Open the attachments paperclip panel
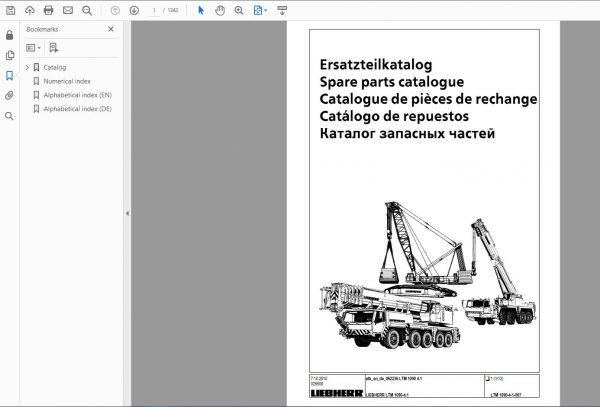600x407 pixels. (10, 95)
